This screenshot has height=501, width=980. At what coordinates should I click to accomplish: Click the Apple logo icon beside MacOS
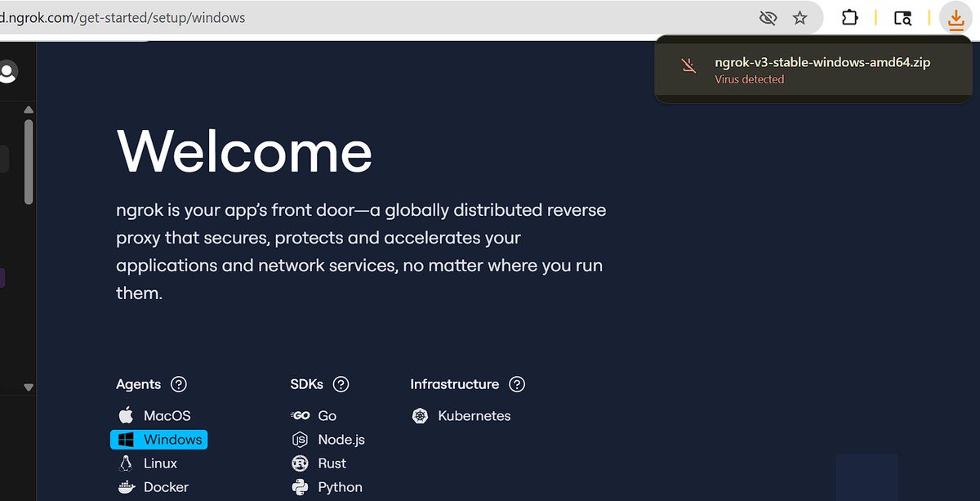(125, 416)
